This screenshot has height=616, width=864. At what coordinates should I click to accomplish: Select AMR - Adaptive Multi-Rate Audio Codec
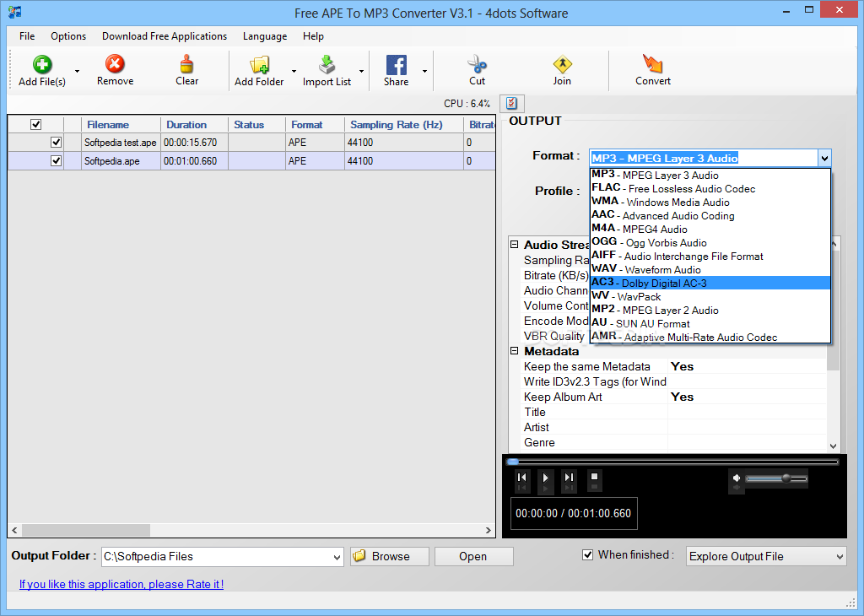click(710, 337)
